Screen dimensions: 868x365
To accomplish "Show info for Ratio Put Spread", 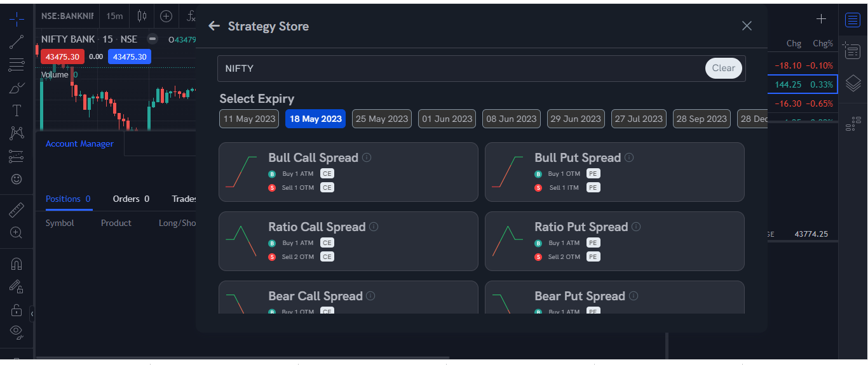I will click(636, 227).
